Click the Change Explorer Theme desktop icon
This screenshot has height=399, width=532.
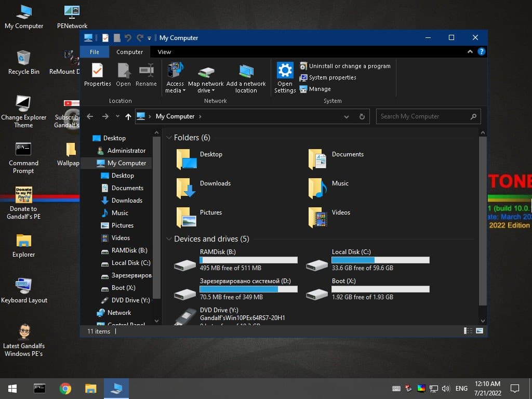click(23, 112)
